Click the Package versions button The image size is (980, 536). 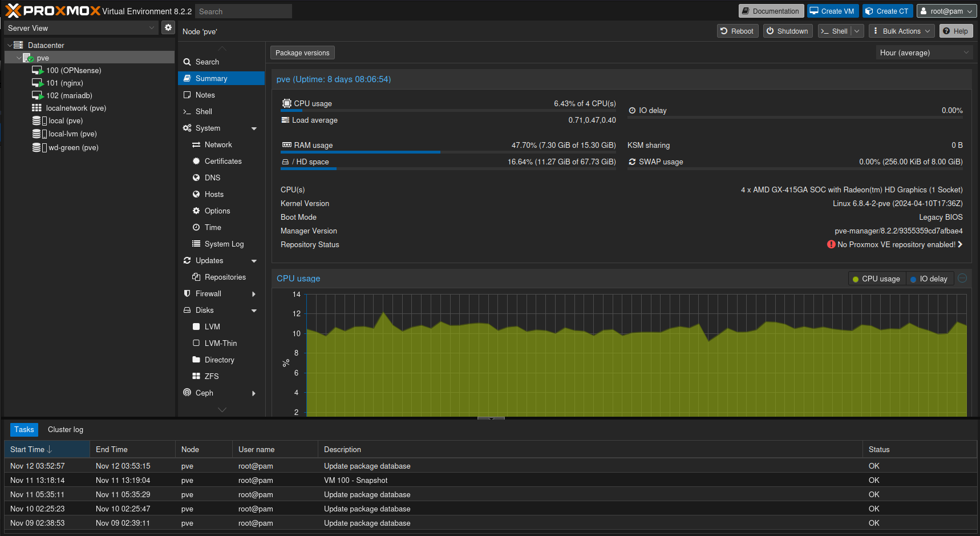302,53
